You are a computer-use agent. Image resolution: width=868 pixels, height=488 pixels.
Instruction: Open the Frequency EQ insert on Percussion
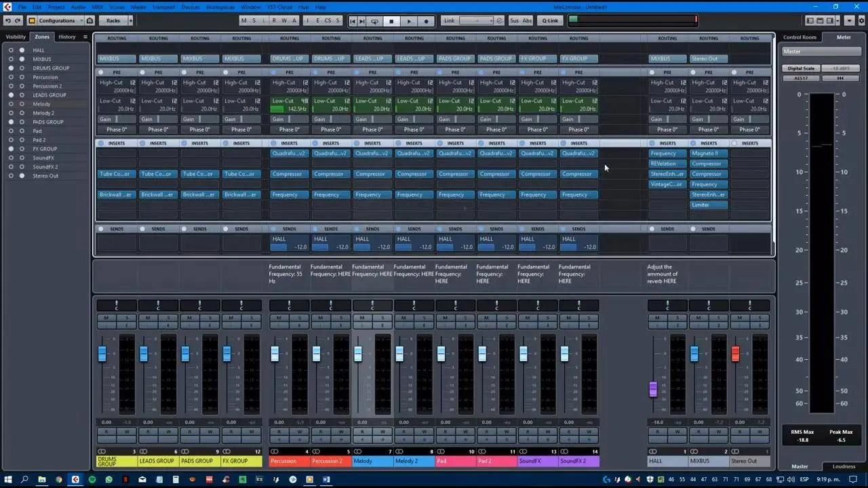(289, 195)
